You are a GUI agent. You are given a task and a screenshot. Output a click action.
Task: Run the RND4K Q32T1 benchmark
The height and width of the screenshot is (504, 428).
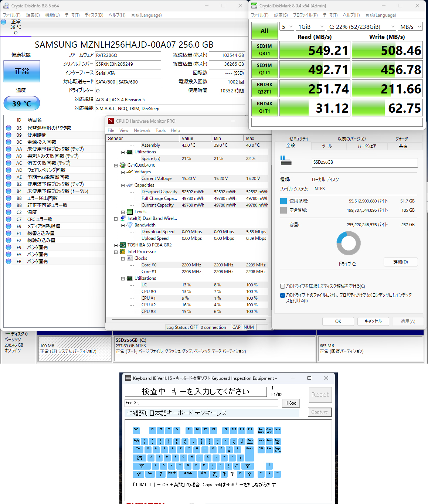tap(264, 88)
